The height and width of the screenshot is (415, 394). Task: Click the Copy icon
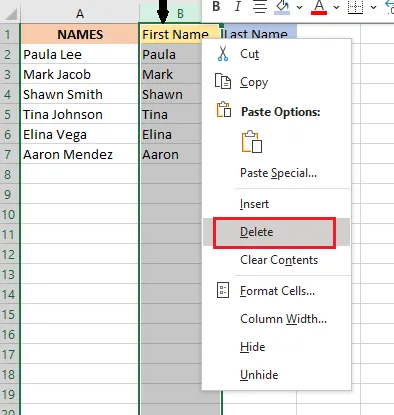pos(223,81)
